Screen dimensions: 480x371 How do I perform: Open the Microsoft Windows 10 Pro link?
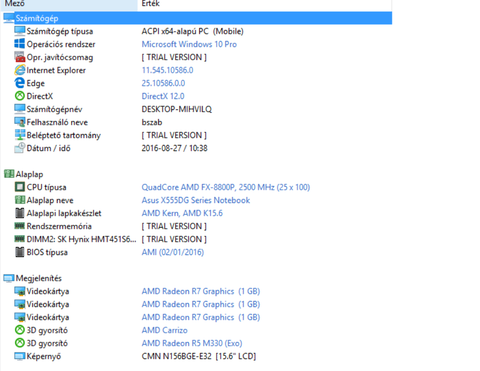point(189,44)
